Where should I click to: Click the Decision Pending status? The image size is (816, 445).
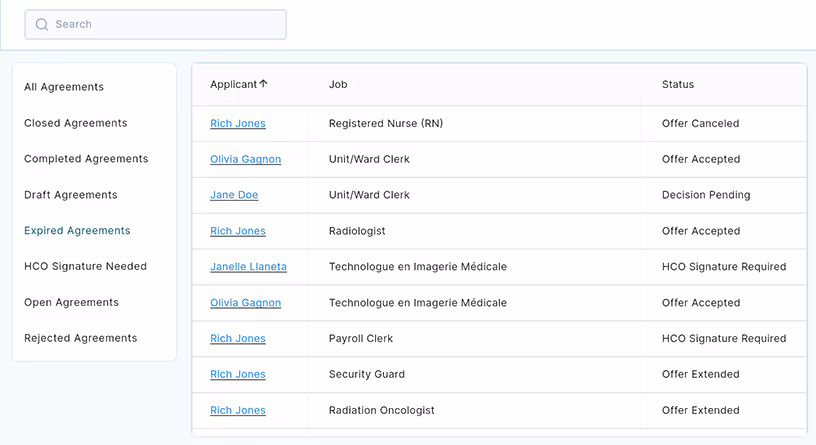(x=706, y=195)
